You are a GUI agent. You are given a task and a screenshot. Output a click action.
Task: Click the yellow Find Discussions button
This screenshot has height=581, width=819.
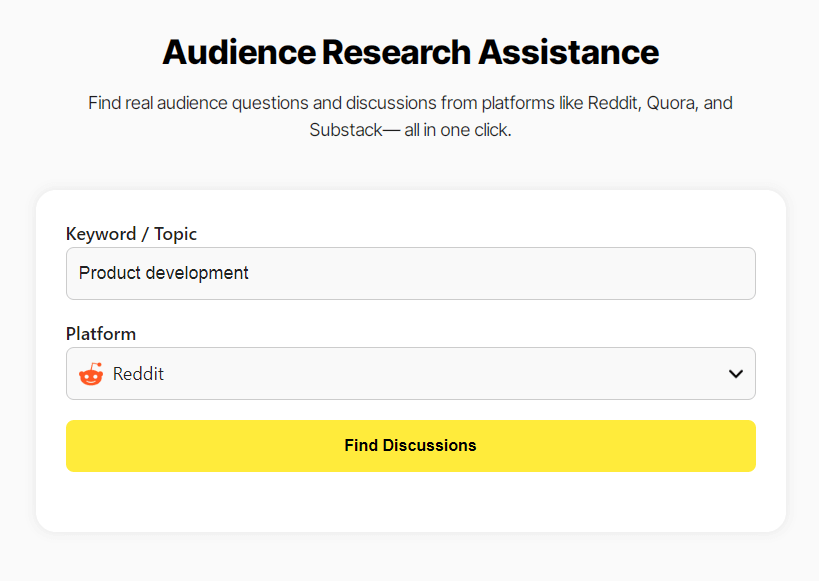coord(411,446)
